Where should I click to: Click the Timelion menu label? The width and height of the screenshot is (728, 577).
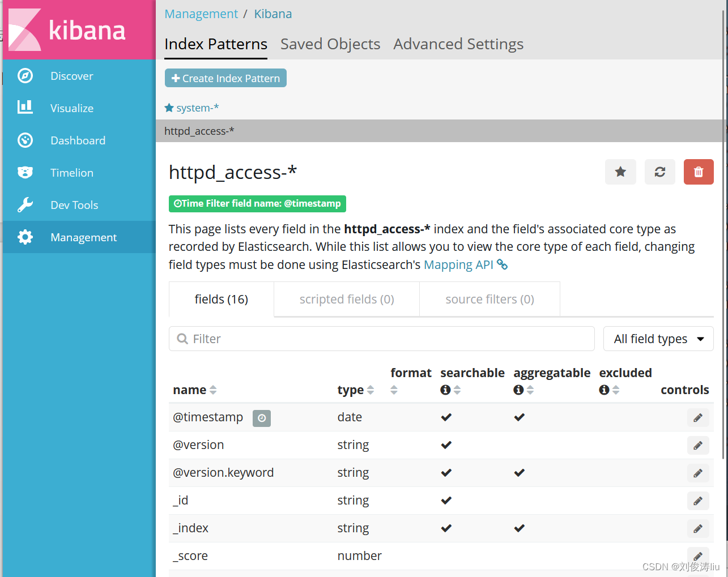click(x=72, y=173)
